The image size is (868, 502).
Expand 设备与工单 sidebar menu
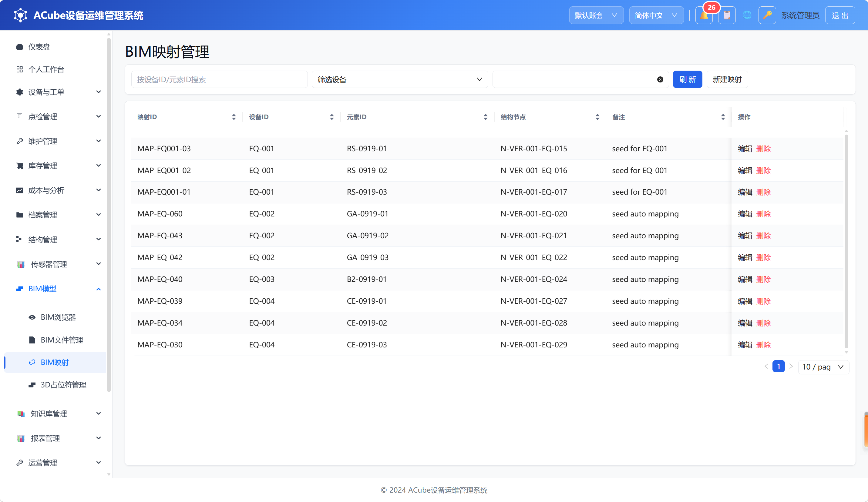coord(55,92)
